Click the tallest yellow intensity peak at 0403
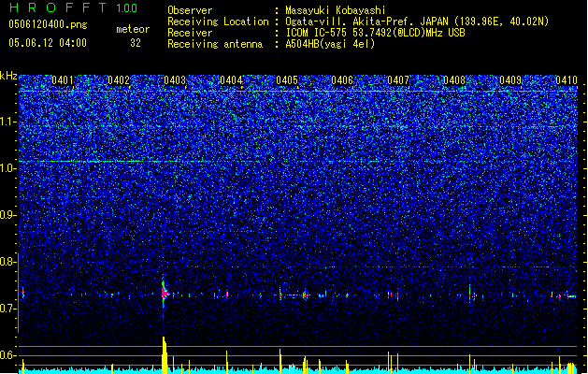Screen dimensions: 588x374 [x=165, y=355]
